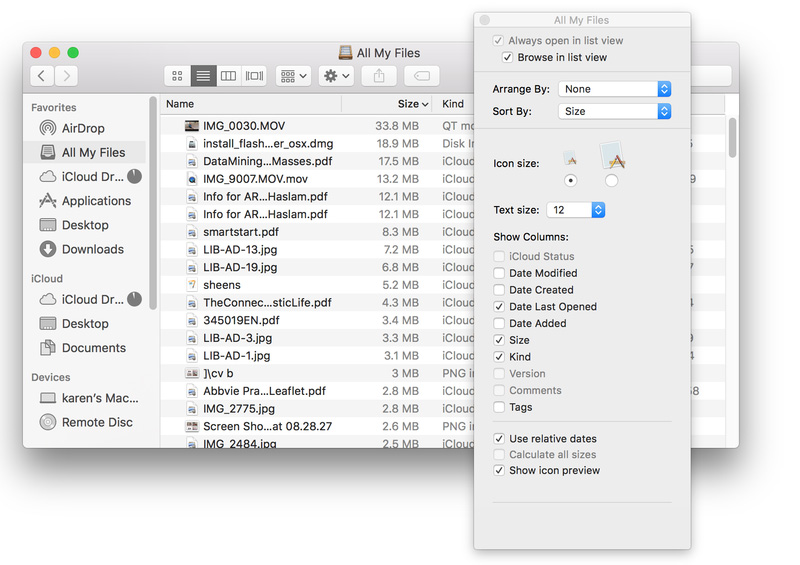Switch Finder to column view
The image size is (800, 565).
(228, 76)
